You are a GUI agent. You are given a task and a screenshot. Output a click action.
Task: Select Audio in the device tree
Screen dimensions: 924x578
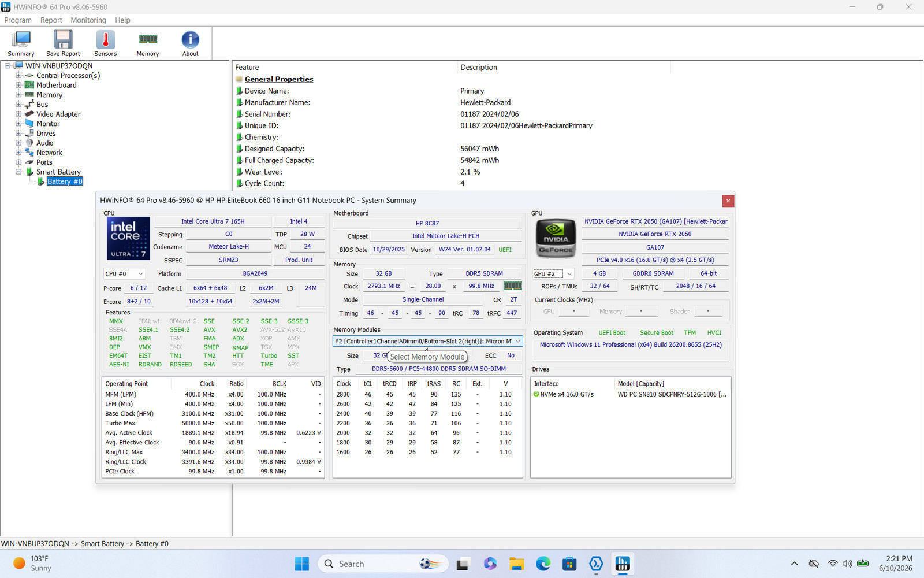(44, 143)
